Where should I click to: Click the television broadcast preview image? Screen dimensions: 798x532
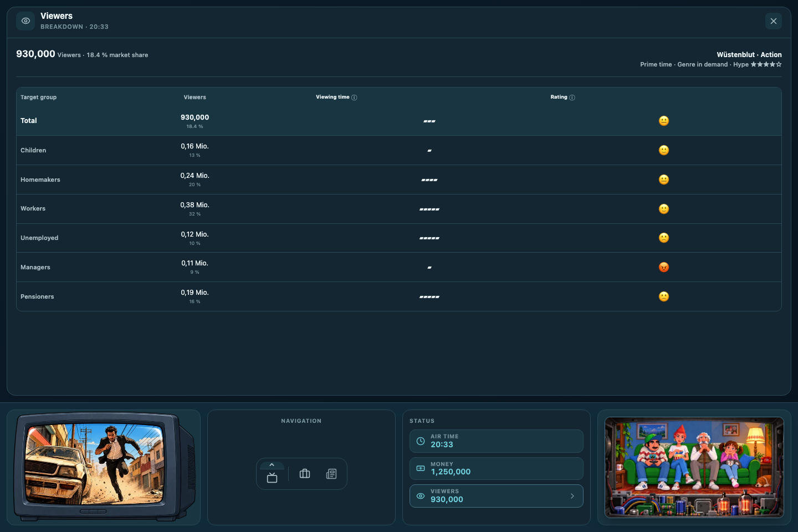tap(104, 467)
